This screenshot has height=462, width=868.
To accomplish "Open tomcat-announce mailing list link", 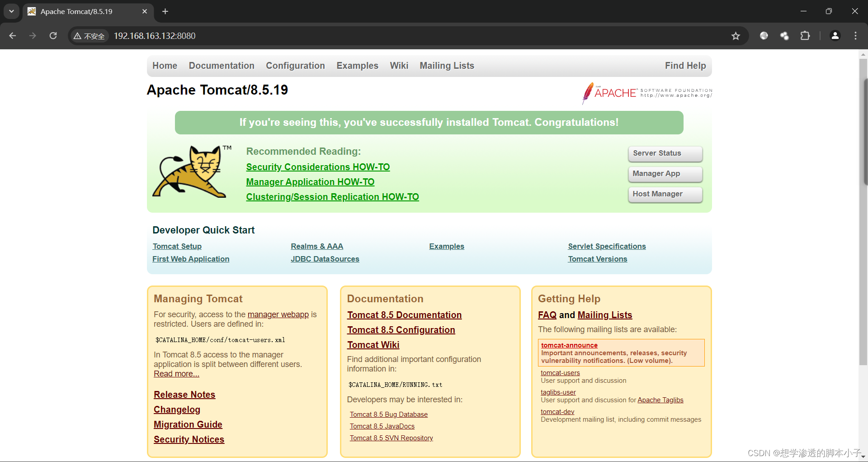I will [569, 345].
